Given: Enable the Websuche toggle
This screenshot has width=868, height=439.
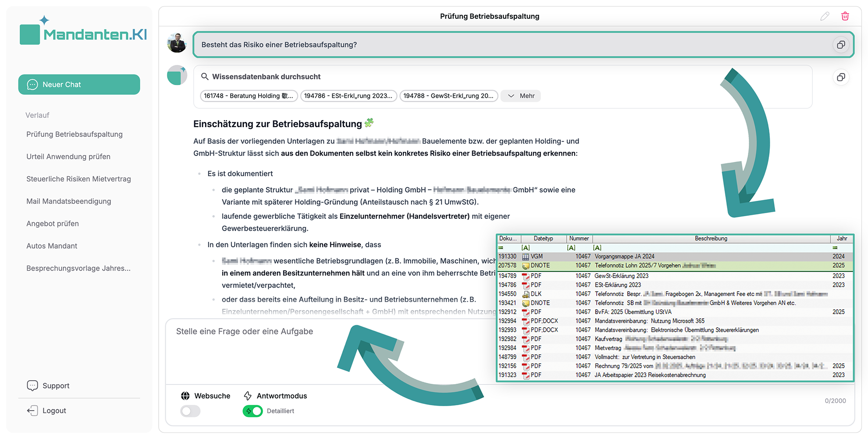Looking at the screenshot, I should click(190, 411).
